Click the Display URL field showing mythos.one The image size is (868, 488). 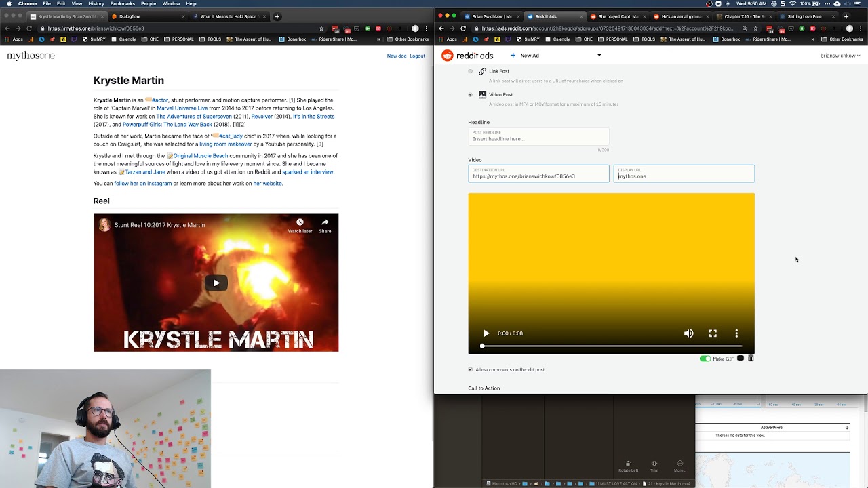[684, 174]
